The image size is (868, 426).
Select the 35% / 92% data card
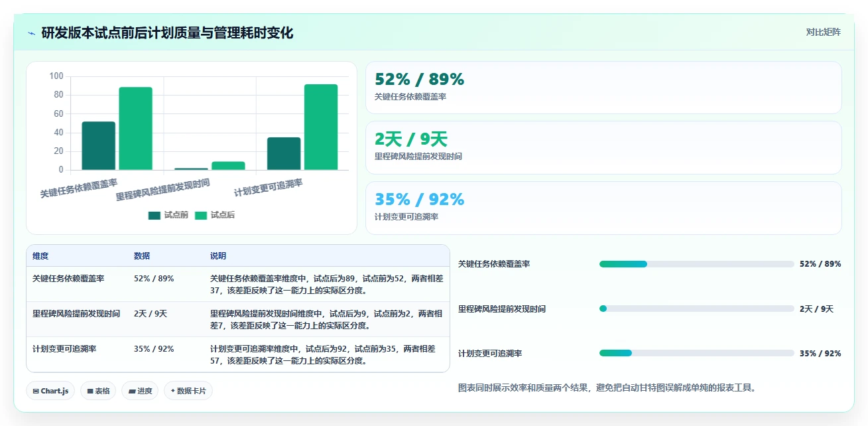(603, 208)
